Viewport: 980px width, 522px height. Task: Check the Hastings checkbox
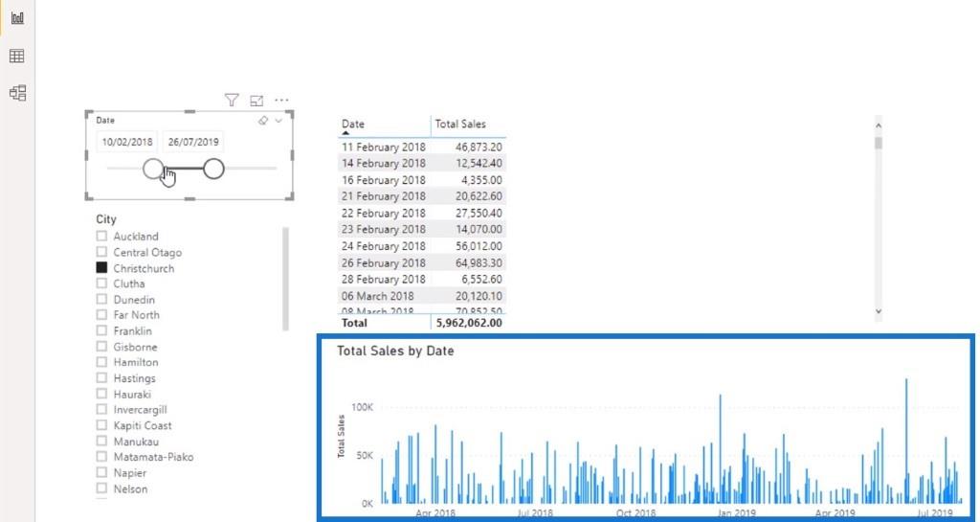coord(101,377)
